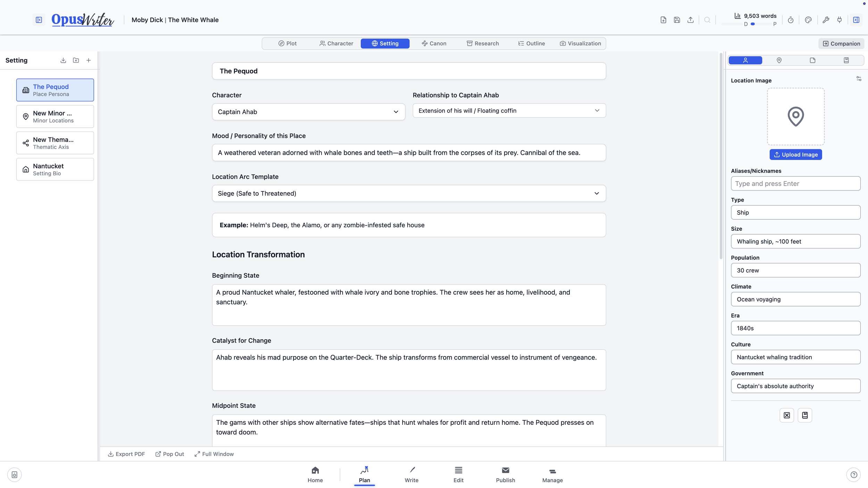Toggle the left sidebar panel icon

(39, 20)
